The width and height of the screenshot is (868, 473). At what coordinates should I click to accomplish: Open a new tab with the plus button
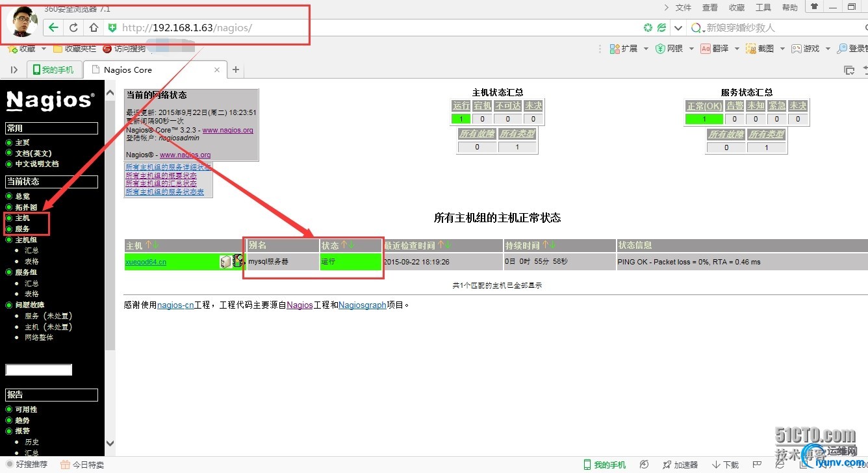(236, 70)
